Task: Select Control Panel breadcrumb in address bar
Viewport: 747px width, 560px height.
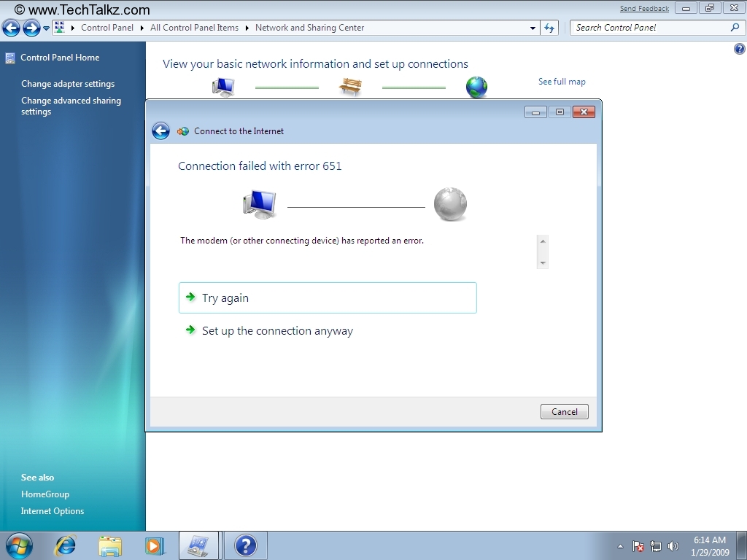Action: 107,28
